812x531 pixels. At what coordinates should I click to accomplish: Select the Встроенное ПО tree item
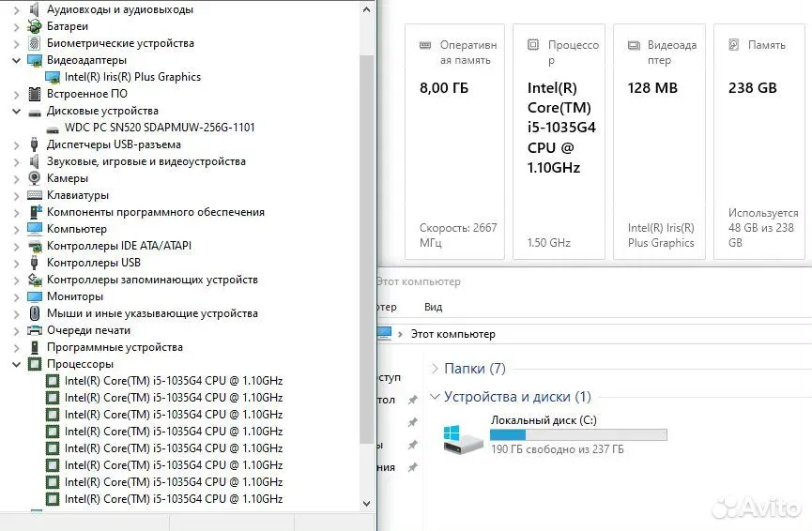[87, 94]
